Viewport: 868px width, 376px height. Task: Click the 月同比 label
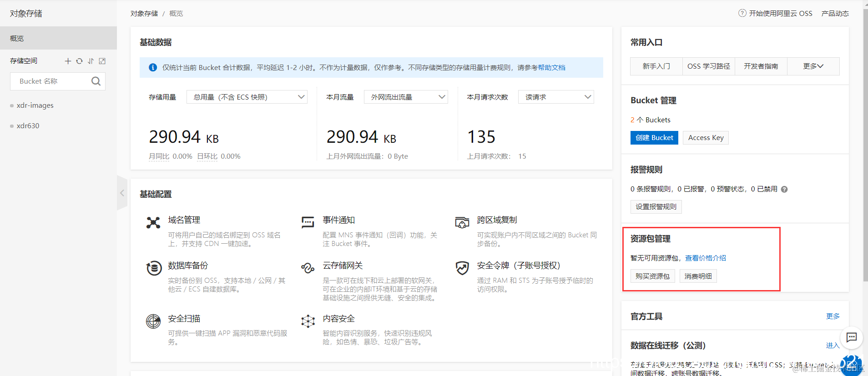[159, 156]
